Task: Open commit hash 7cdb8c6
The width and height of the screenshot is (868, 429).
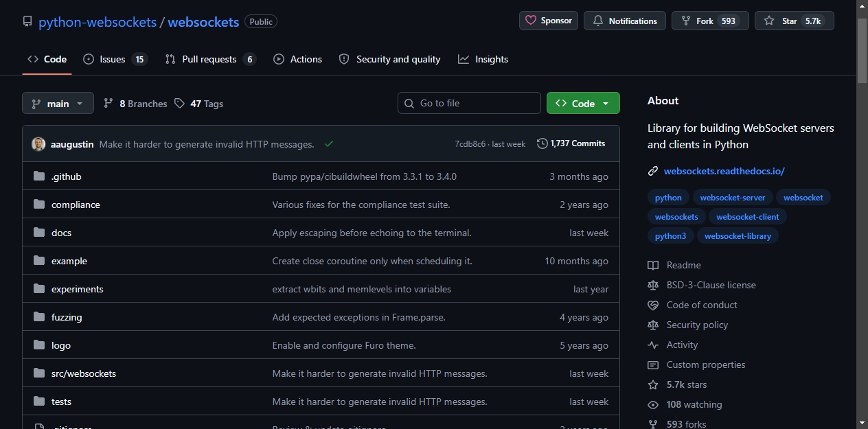Action: click(x=470, y=144)
